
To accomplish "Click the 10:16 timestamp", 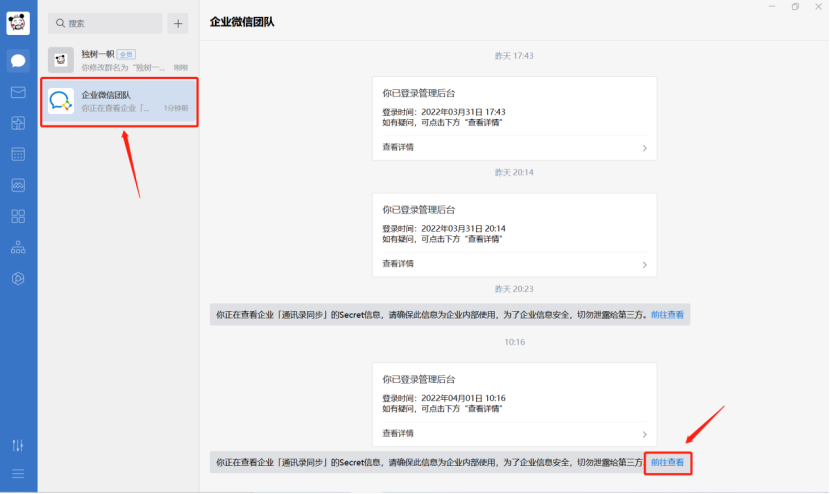I will pos(515,342).
